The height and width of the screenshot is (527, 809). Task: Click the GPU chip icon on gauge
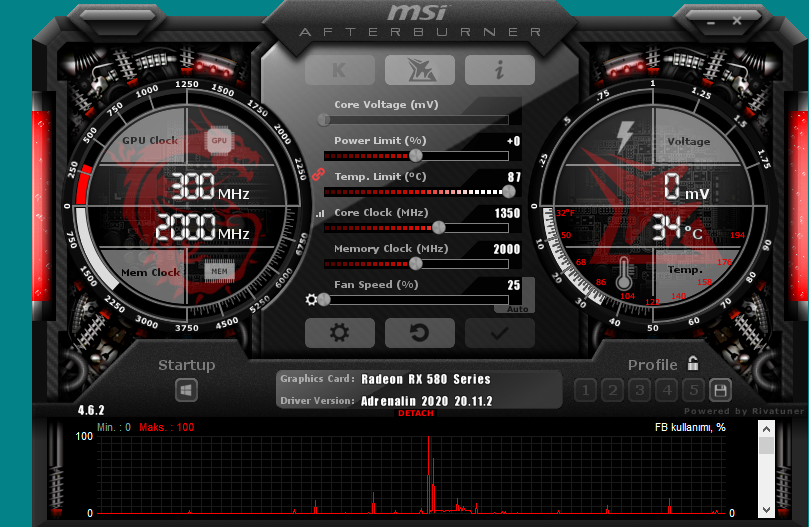(x=219, y=140)
